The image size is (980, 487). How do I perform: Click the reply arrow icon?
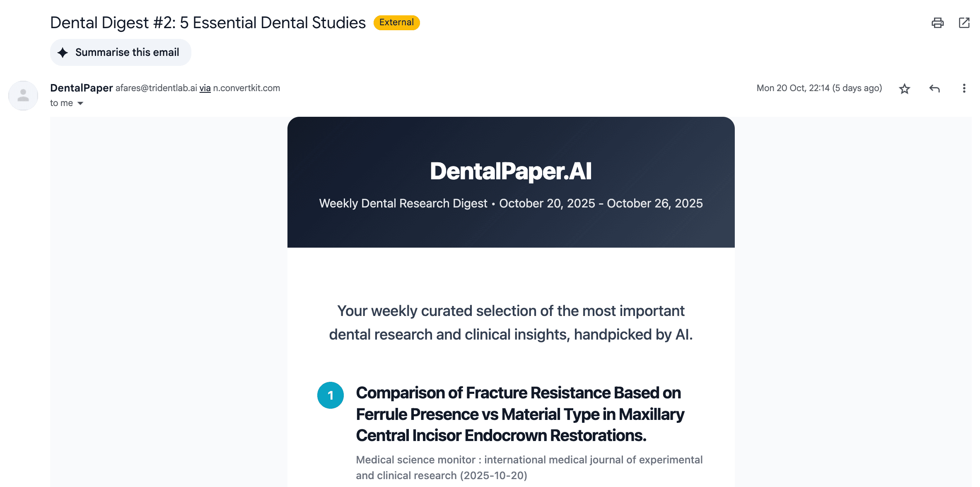pos(934,88)
